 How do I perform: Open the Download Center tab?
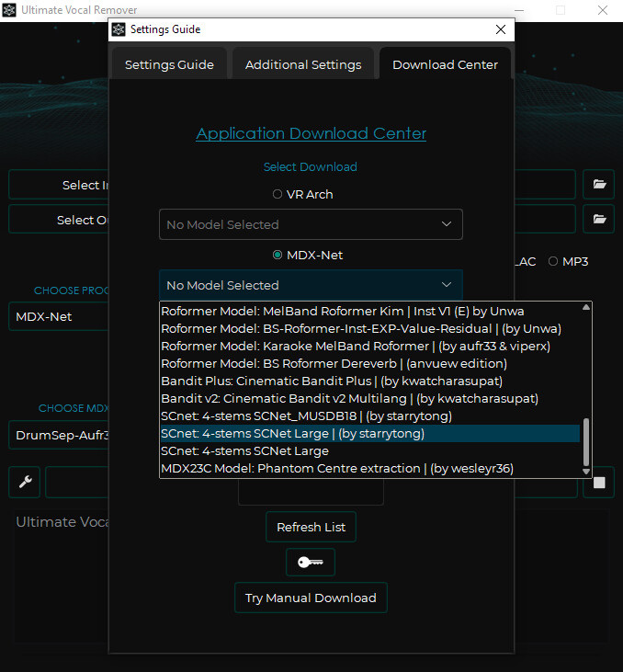pos(445,64)
